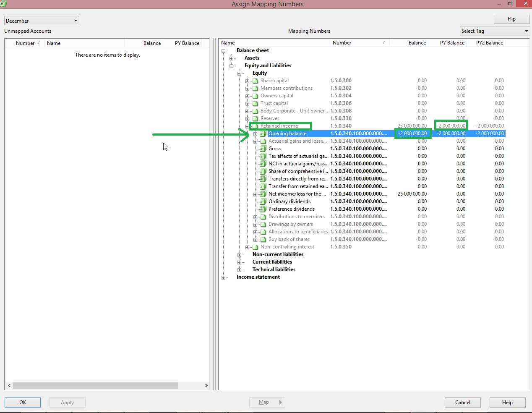Click the Trust capital folder icon
532x413 pixels.
[x=255, y=104]
